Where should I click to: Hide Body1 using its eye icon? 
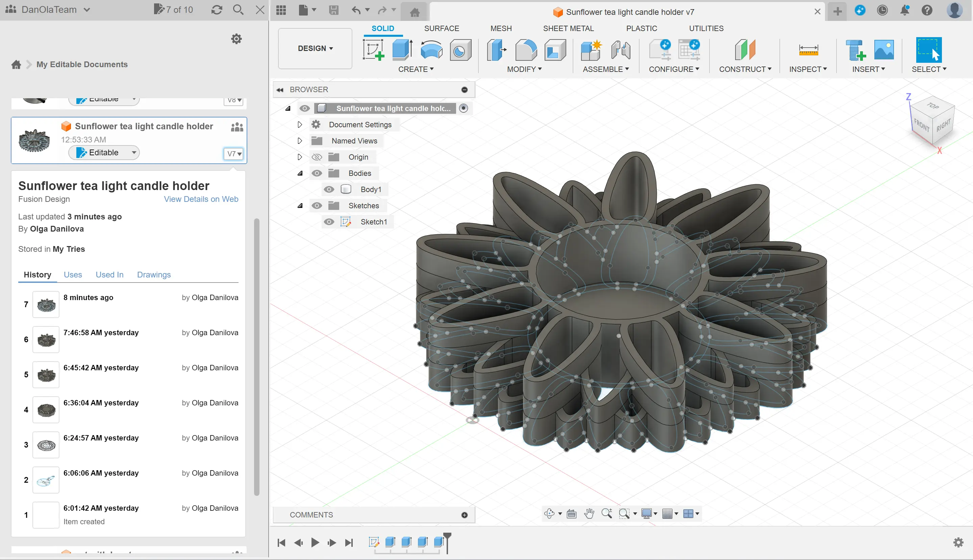coord(329,189)
